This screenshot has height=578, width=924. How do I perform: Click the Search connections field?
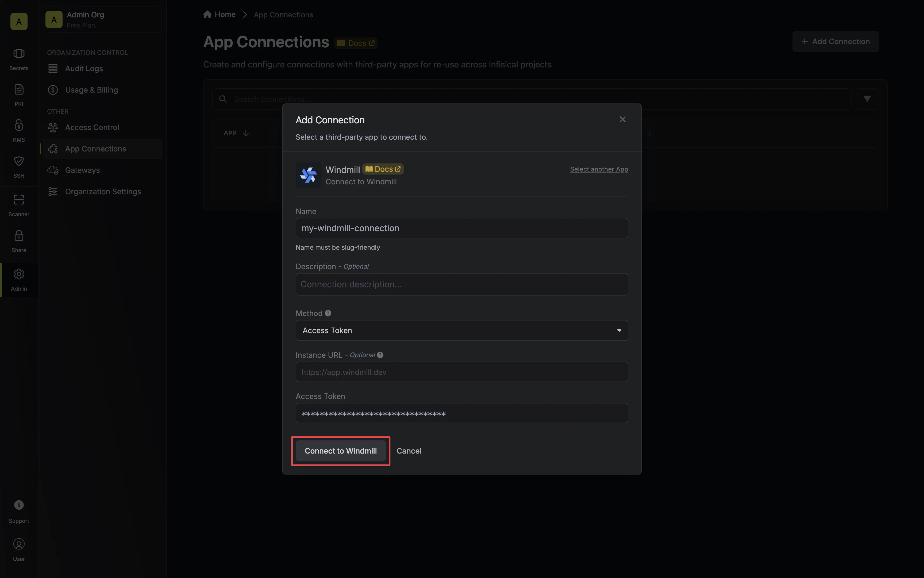pos(532,99)
